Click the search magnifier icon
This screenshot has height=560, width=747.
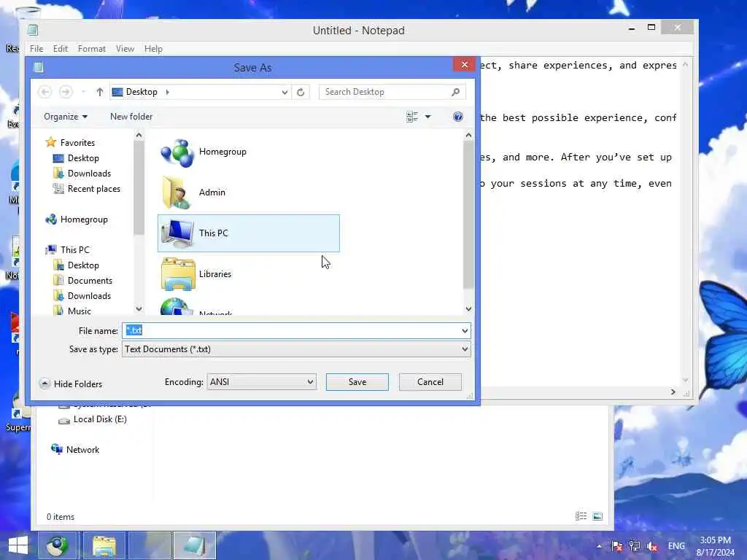coord(456,92)
